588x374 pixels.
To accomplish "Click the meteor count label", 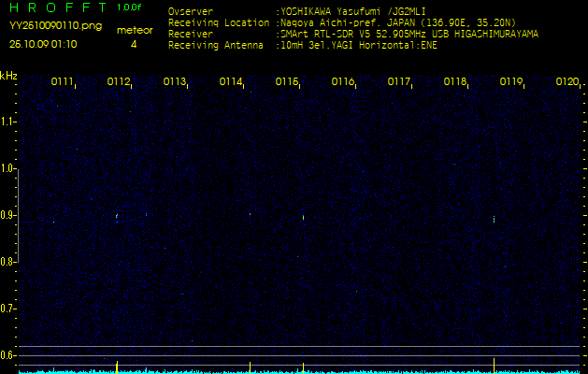I will (135, 31).
